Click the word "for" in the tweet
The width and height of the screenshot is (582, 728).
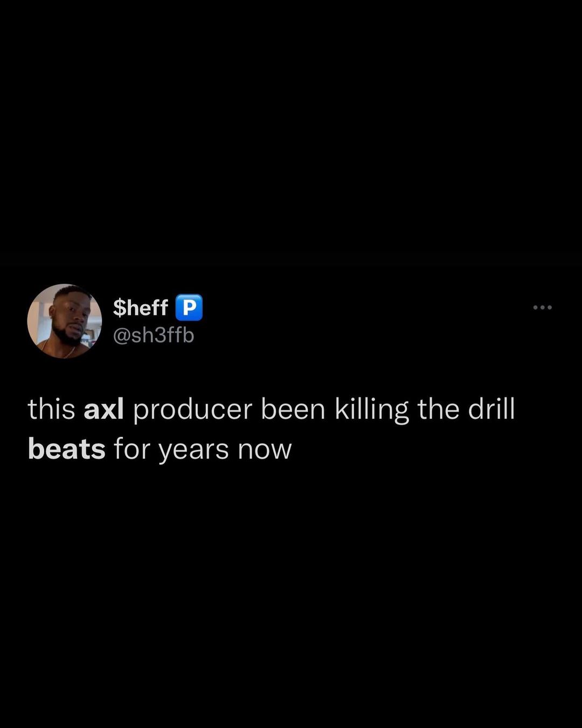[x=131, y=449]
